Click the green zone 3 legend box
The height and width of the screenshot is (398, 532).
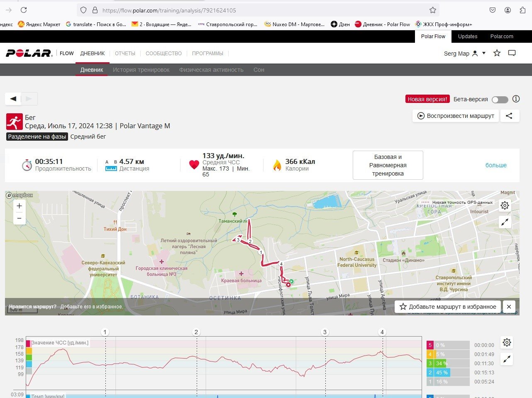click(430, 364)
